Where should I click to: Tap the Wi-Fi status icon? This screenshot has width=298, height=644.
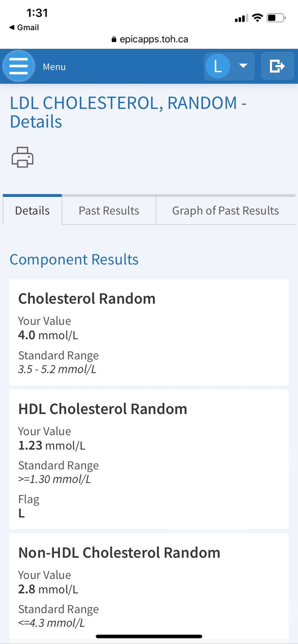coord(257,18)
